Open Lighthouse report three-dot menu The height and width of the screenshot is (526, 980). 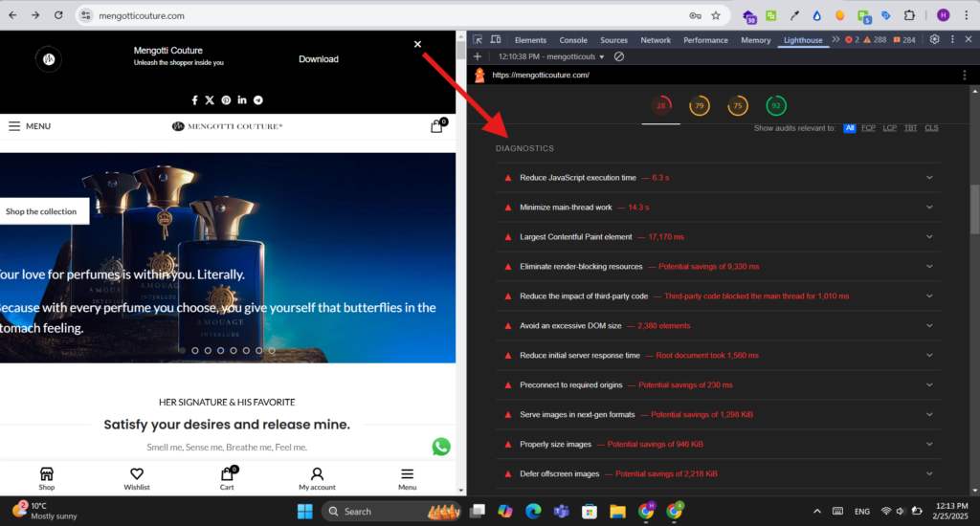(965, 75)
